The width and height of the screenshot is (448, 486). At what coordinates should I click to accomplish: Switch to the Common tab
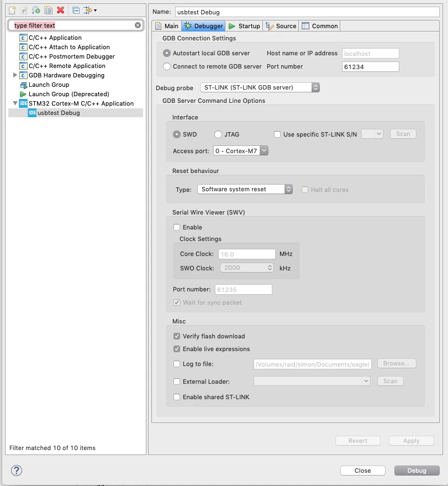point(320,26)
